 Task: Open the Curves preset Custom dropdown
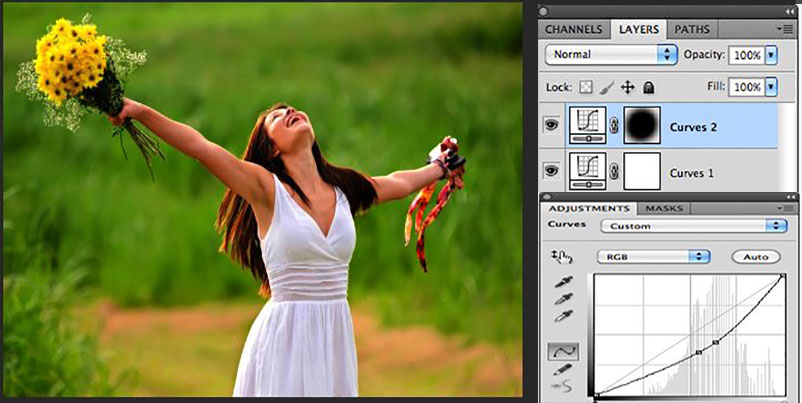click(x=694, y=226)
